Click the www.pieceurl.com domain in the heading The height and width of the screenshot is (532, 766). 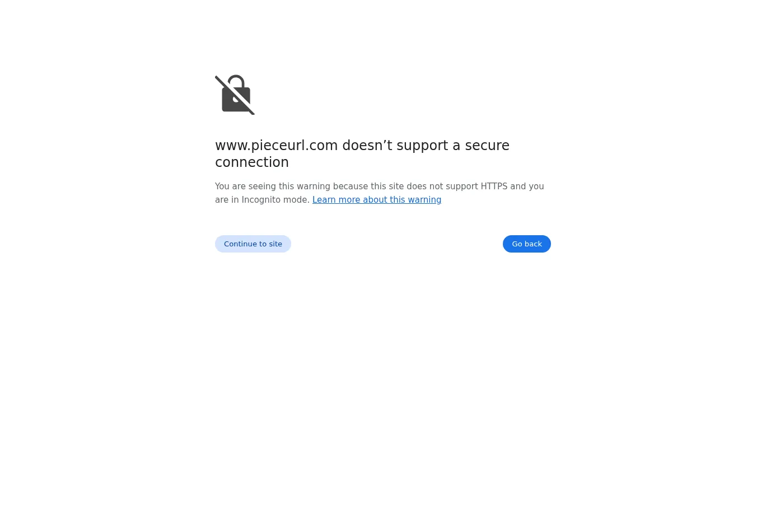pos(277,146)
